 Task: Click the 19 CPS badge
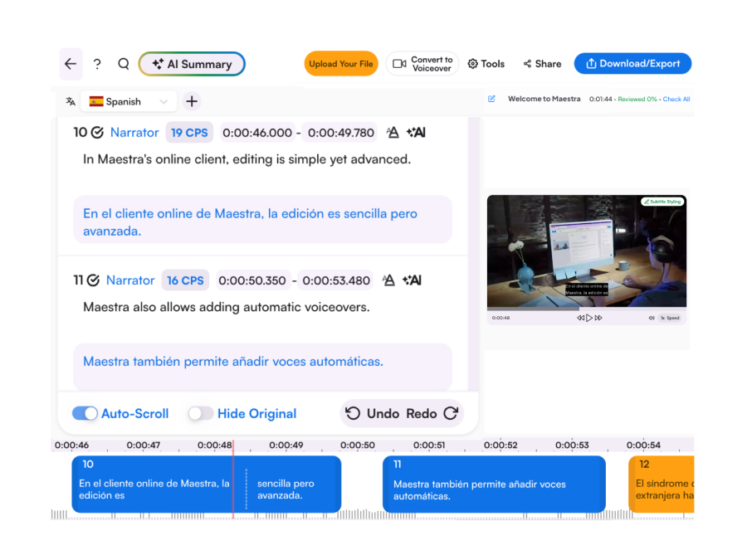(x=189, y=133)
